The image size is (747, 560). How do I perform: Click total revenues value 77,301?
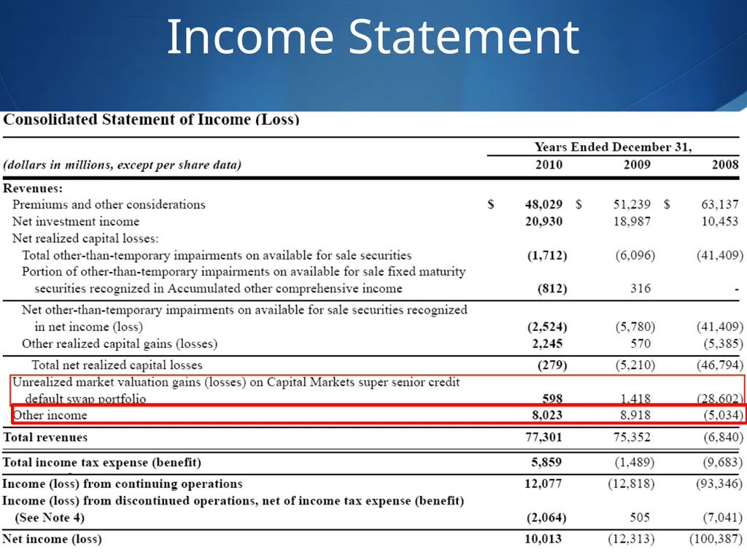tap(543, 437)
